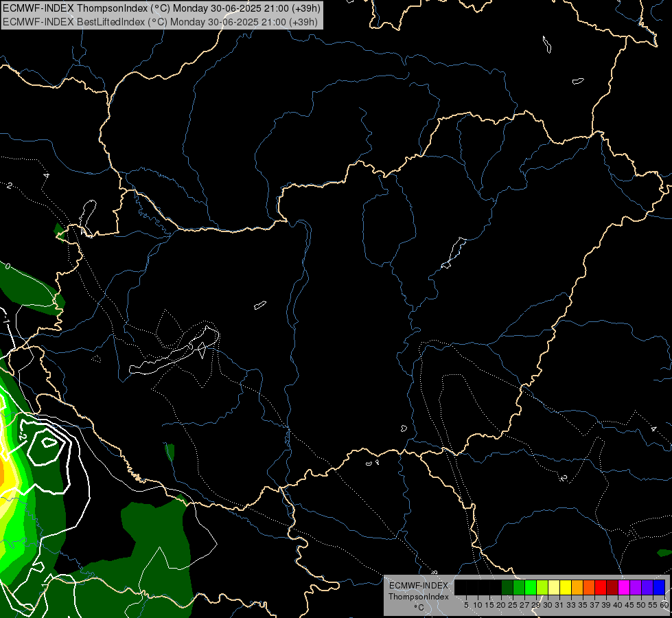Select the pure yellow 31-33 legend swatch
This screenshot has width=672, height=618.
(x=566, y=587)
